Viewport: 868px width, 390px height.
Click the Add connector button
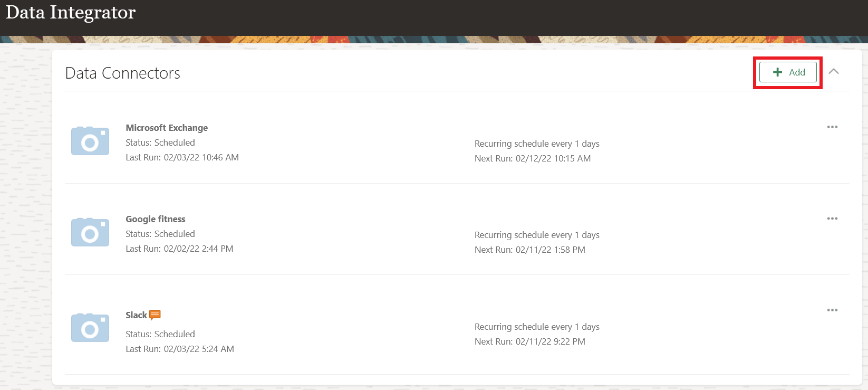point(788,72)
